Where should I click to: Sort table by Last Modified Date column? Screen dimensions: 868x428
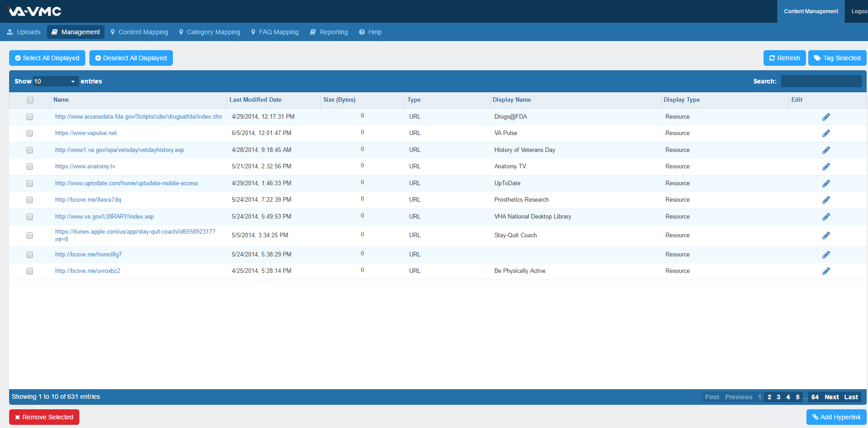point(255,100)
